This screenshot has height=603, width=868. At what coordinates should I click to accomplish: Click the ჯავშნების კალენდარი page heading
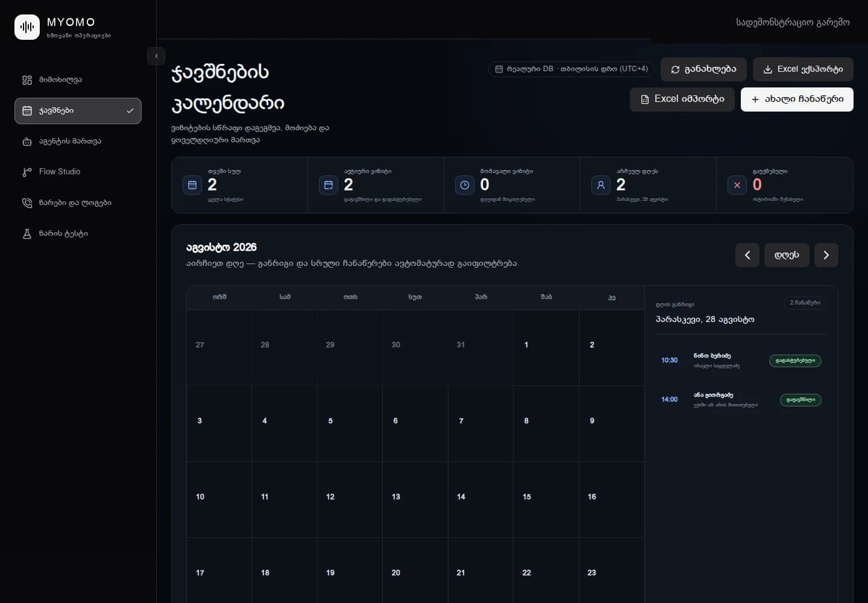coord(228,87)
